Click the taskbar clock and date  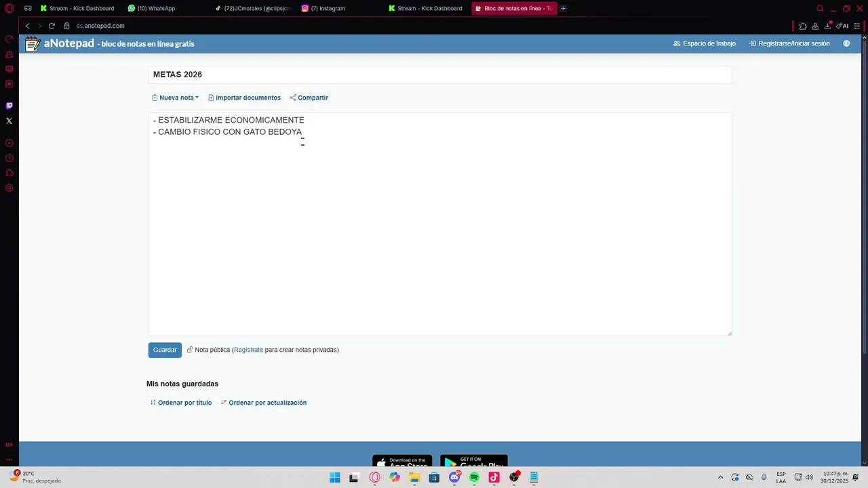point(835,477)
